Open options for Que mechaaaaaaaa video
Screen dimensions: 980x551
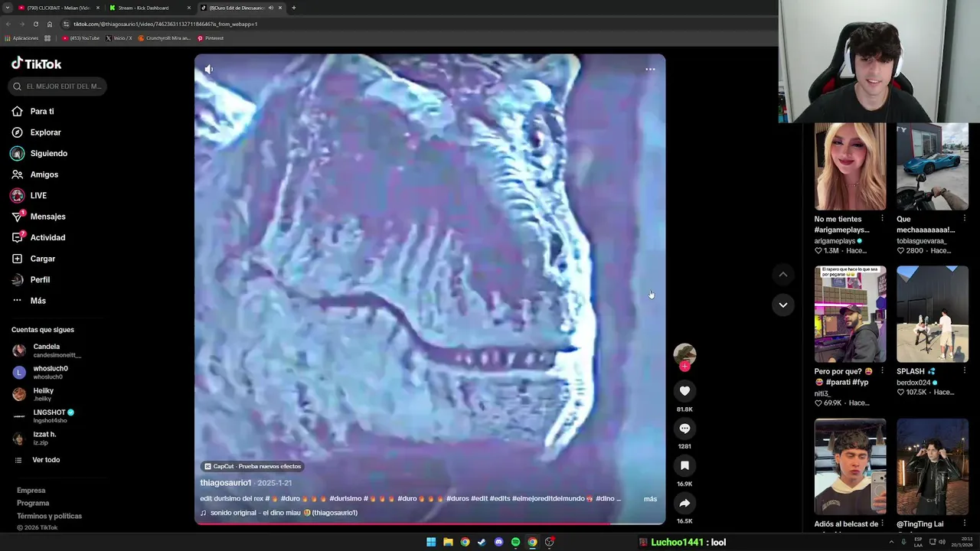[x=964, y=219]
